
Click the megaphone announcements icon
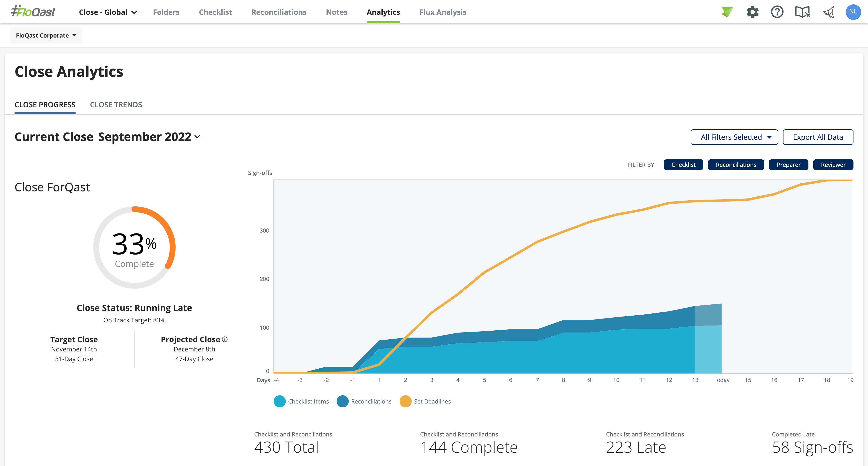pyautogui.click(x=828, y=12)
